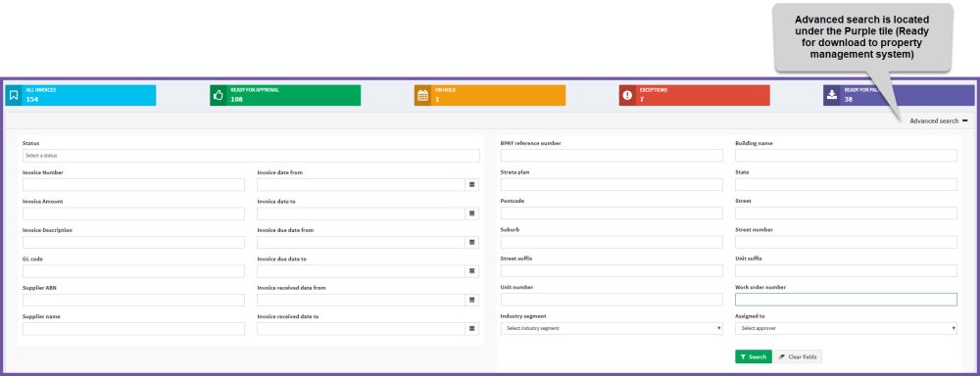980x376 pixels.
Task: Focus the Street field
Action: coord(847,213)
